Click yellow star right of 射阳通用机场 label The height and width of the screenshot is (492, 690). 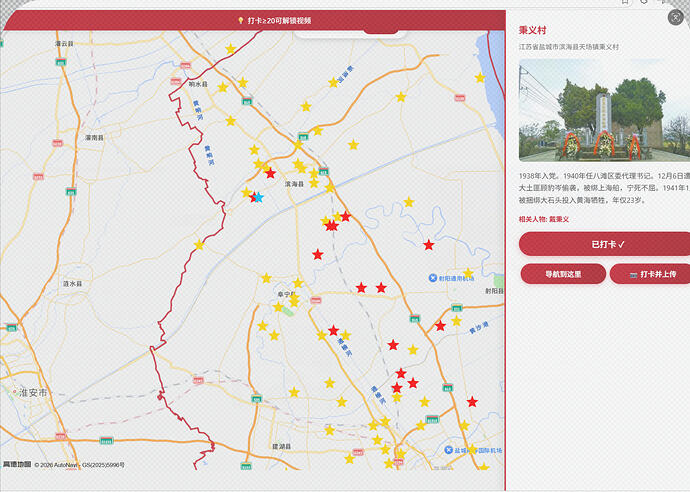tap(468, 273)
